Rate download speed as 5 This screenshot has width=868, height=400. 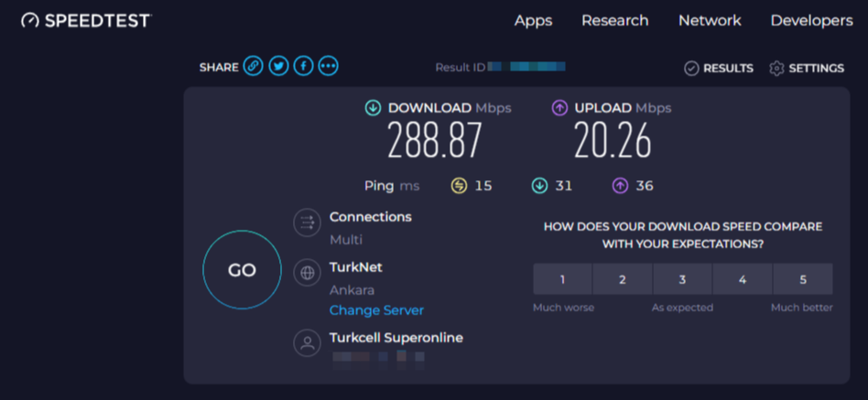pos(803,279)
